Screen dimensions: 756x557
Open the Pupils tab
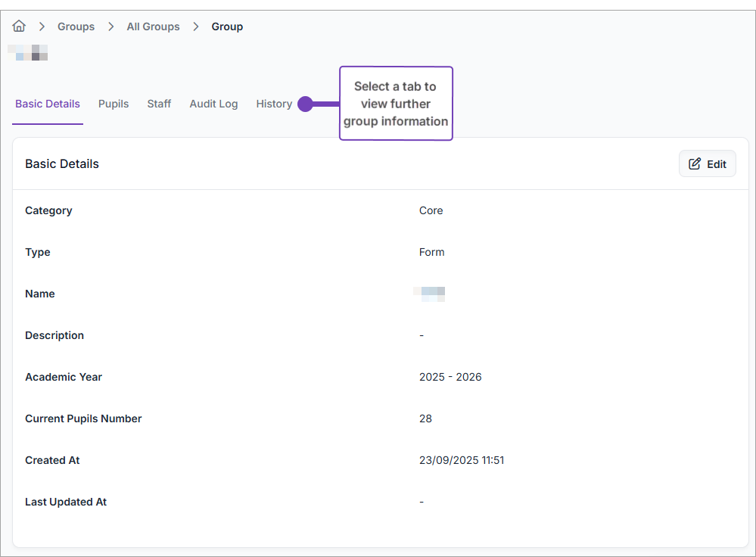114,104
